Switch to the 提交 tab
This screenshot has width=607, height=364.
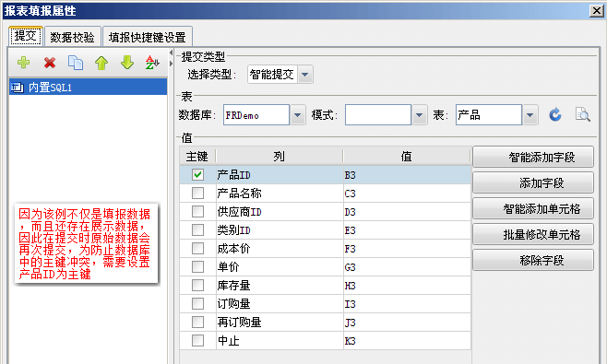(26, 36)
